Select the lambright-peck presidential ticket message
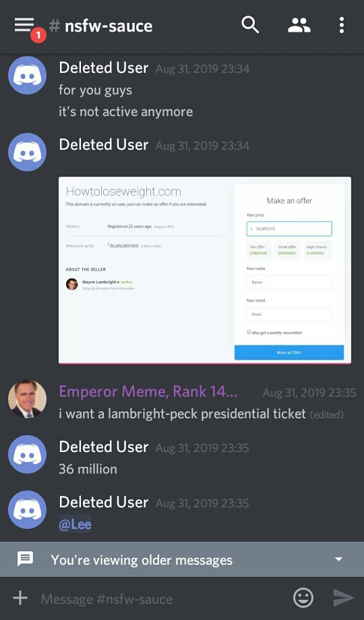364x620 pixels. click(182, 414)
